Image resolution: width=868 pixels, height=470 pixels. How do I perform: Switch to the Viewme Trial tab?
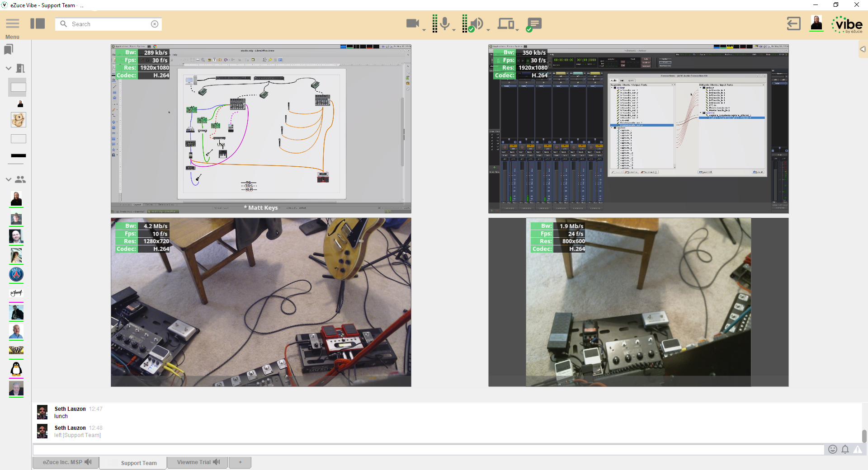(x=197, y=462)
